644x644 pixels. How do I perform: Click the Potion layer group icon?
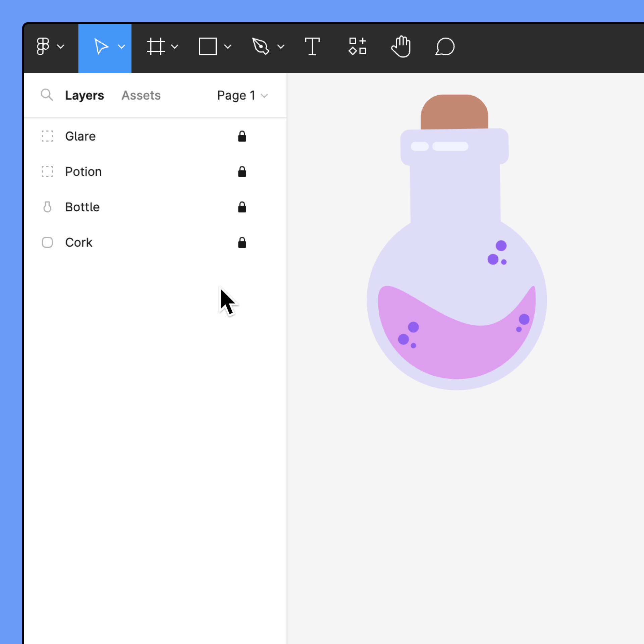47,171
